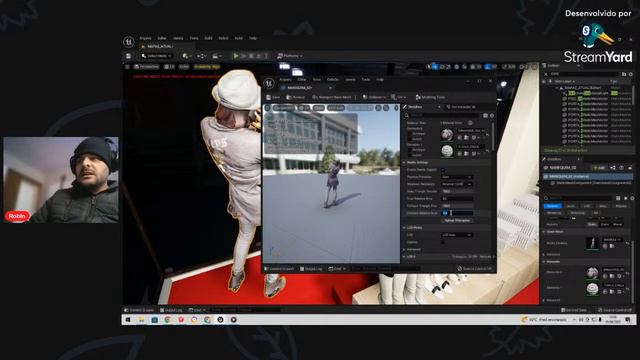Open the Minimum Residency dropdown in Nanite Settings

[x=456, y=184]
